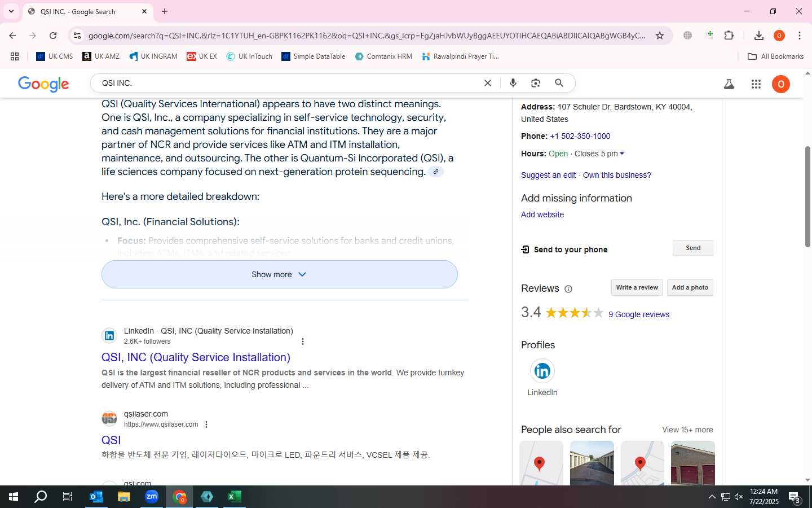Image resolution: width=812 pixels, height=508 pixels.
Task: Open UK AMZ bookmark
Action: coord(101,56)
